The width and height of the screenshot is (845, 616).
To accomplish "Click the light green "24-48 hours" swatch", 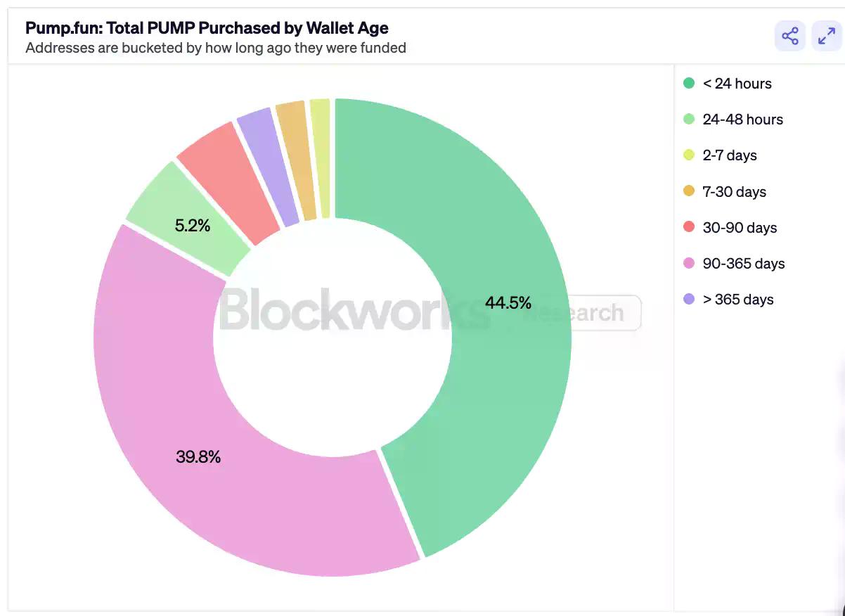I will pos(690,120).
